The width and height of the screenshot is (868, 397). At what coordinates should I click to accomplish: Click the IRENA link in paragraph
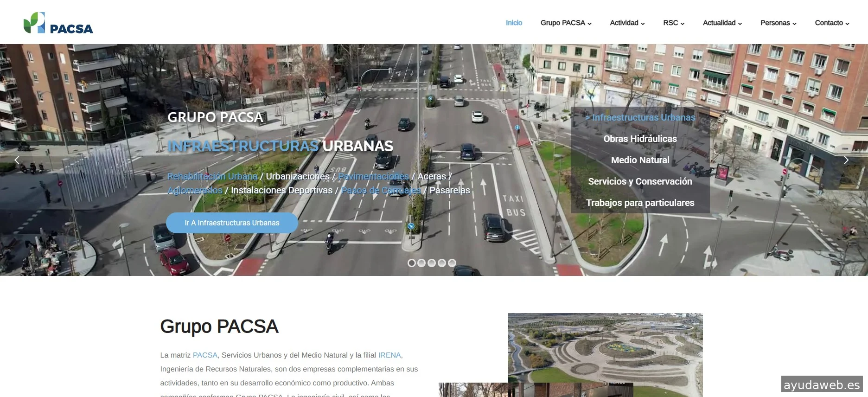[x=389, y=355]
